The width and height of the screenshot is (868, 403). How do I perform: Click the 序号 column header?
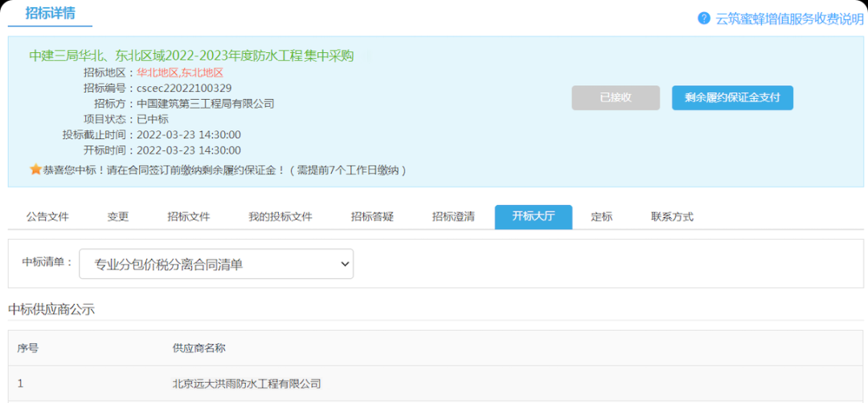coord(27,348)
